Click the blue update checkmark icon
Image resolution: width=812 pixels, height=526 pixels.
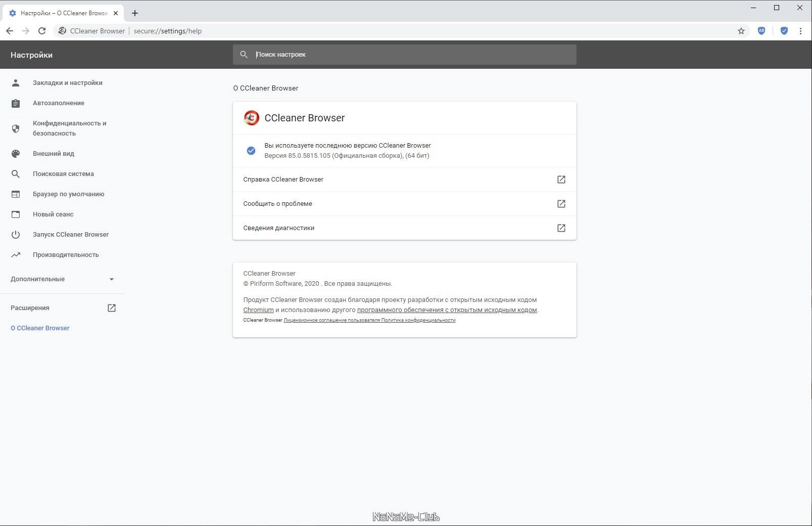click(251, 151)
